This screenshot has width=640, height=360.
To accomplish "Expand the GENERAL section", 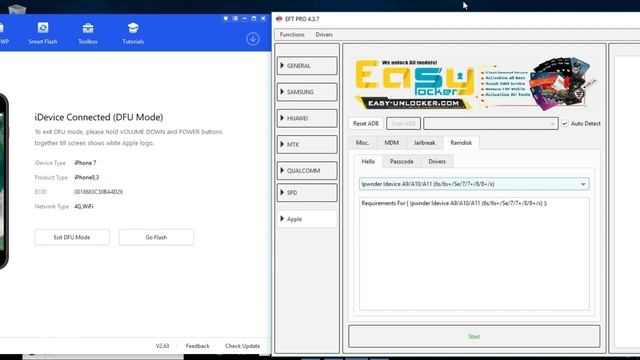I will (307, 66).
